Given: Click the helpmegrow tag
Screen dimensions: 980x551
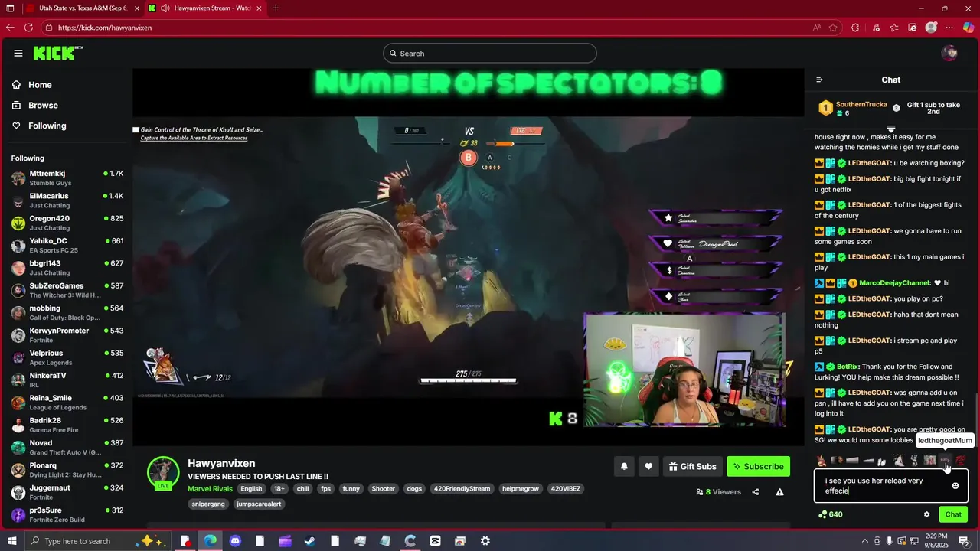Looking at the screenshot, I should pyautogui.click(x=521, y=488).
